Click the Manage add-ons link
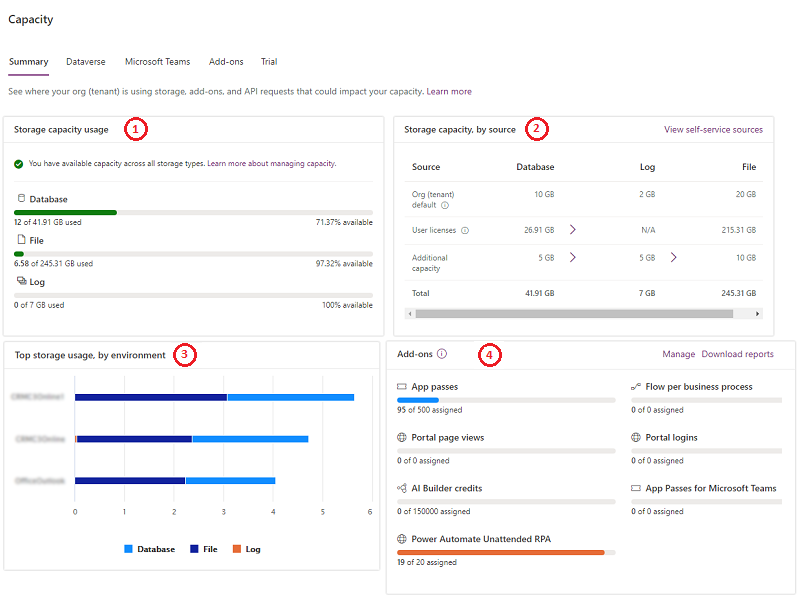800x599 pixels. 678,354
